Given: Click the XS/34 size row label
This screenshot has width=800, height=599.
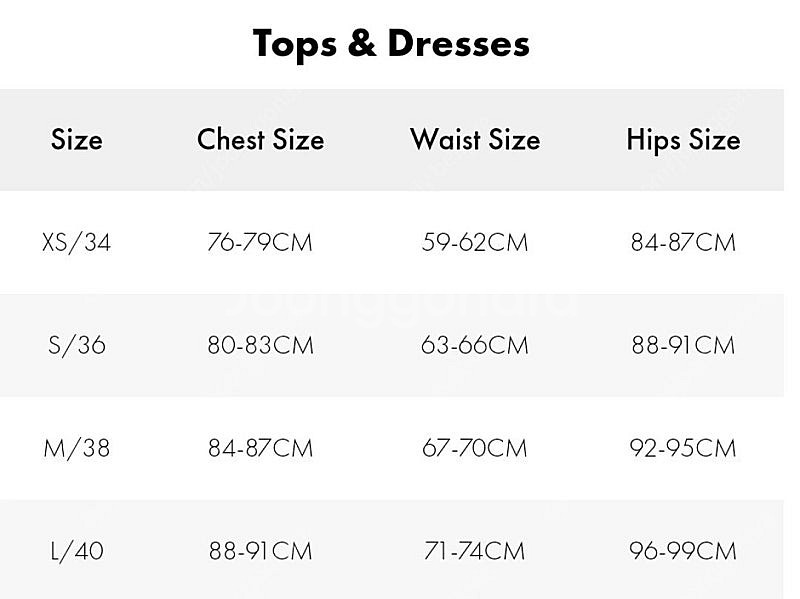Looking at the screenshot, I should click(x=77, y=242).
